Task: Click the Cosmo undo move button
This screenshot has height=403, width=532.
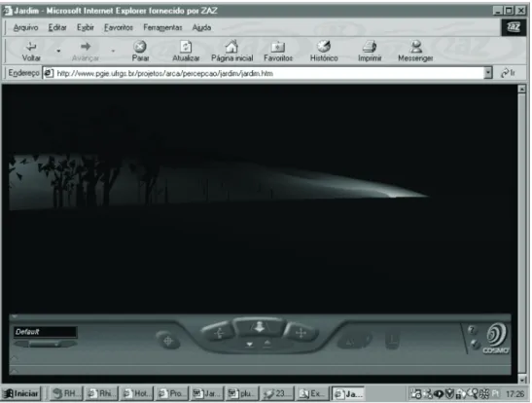Action: coord(354,341)
